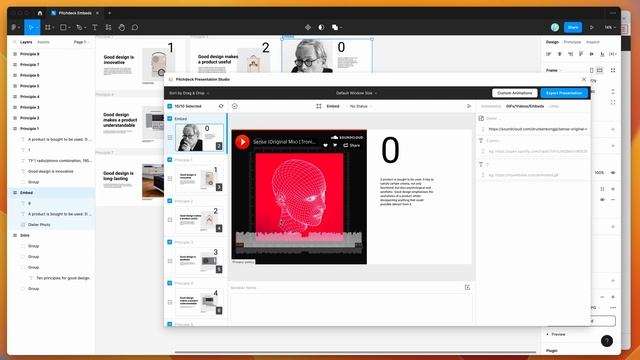Viewport: 640px width, 360px height.
Task: Toggle the 10/10 Selected checkbox
Action: [169, 106]
